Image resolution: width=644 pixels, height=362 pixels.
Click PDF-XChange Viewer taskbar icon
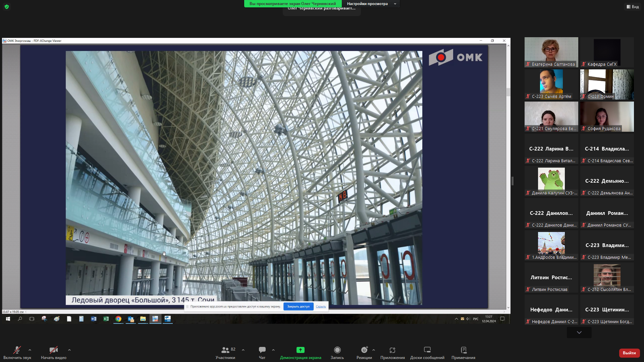[x=155, y=319]
